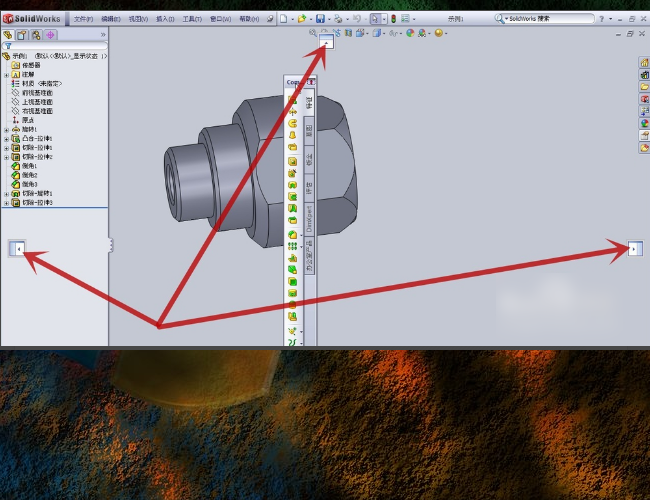The height and width of the screenshot is (500, 650).
Task: Open the FeatureManager design tree tab
Action: coord(8,35)
